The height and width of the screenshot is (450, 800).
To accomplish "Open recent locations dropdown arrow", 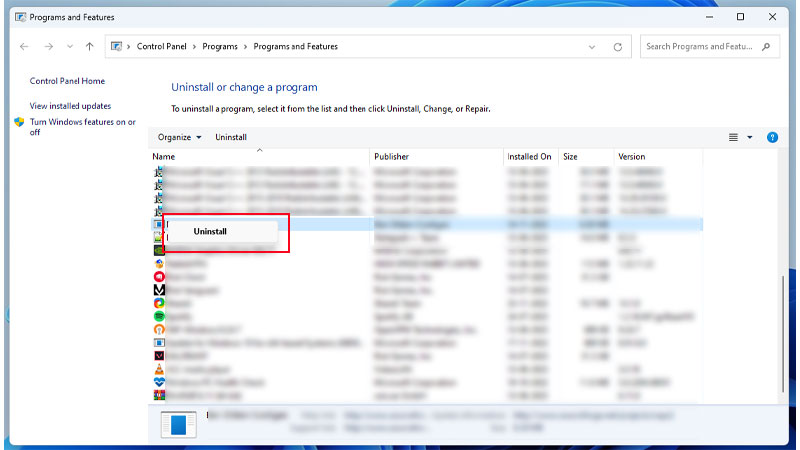I will point(69,46).
